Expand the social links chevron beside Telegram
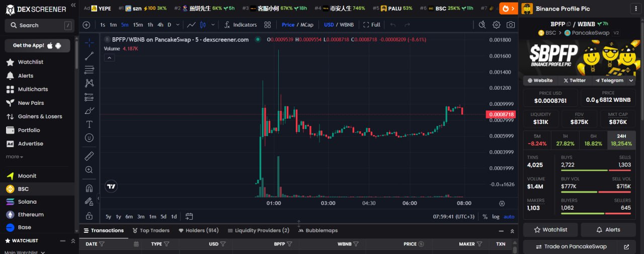This screenshot has height=254, width=644. point(631,81)
